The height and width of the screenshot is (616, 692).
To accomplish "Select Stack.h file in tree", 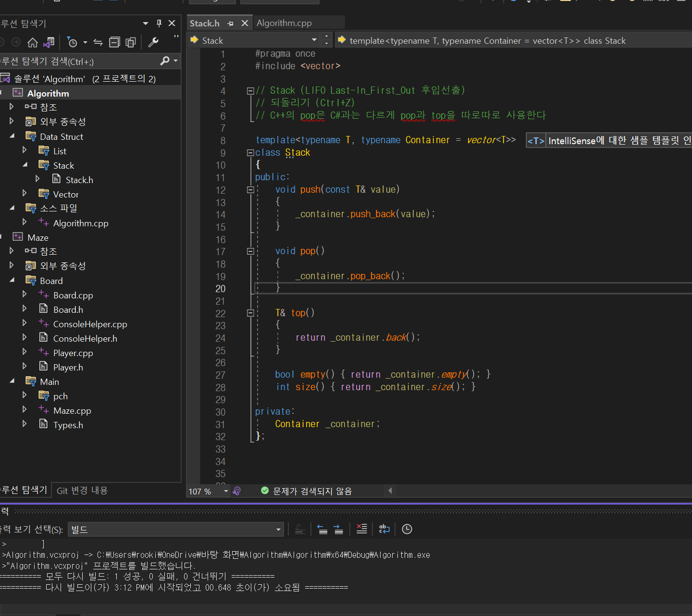I will point(79,180).
